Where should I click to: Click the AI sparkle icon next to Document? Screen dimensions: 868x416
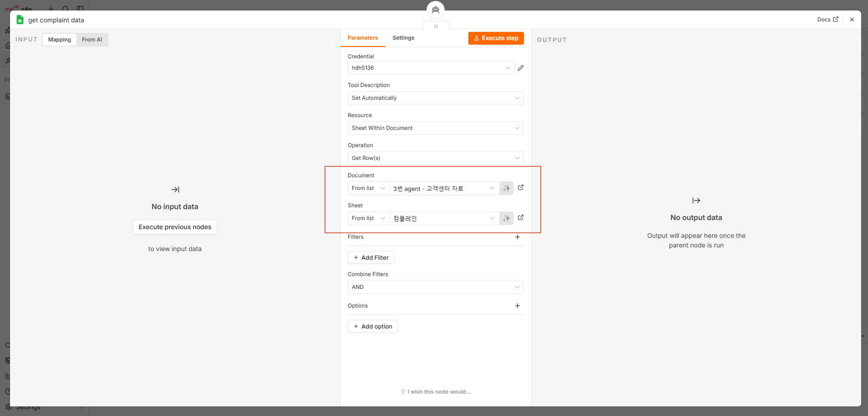[x=506, y=188]
